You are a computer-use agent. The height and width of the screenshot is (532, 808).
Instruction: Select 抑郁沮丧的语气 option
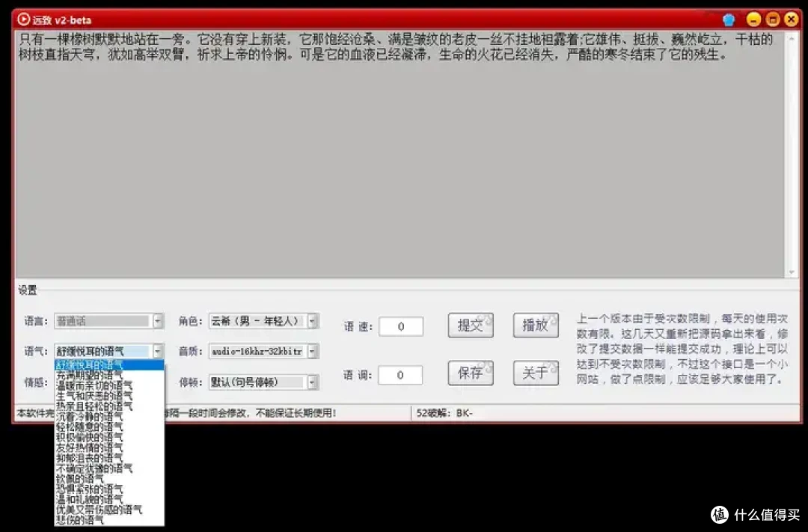click(109, 458)
